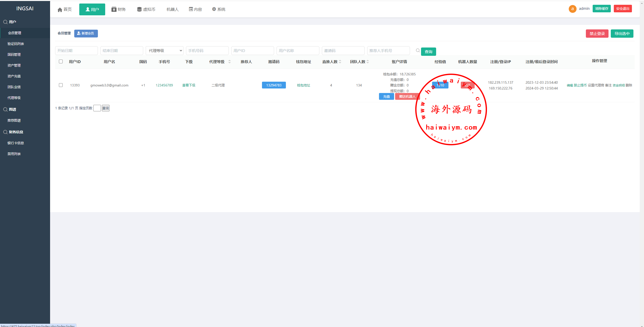This screenshot has height=327, width=644.
Task: Click the 新增会员 button
Action: [86, 33]
